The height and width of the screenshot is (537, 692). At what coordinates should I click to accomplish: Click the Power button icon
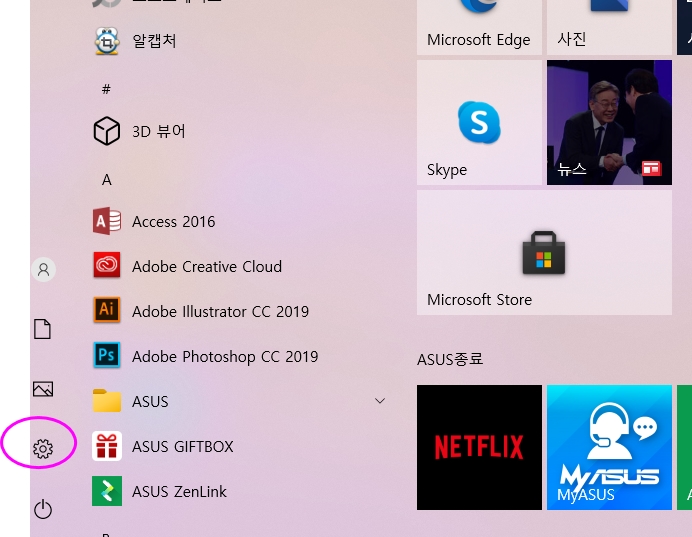pyautogui.click(x=43, y=509)
